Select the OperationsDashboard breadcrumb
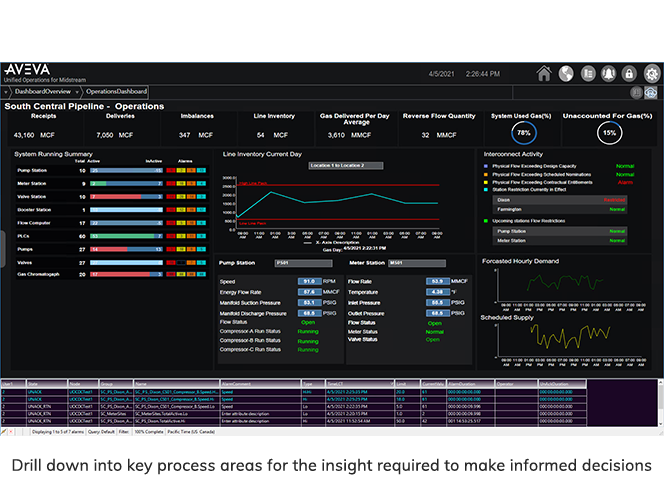 click(x=116, y=91)
